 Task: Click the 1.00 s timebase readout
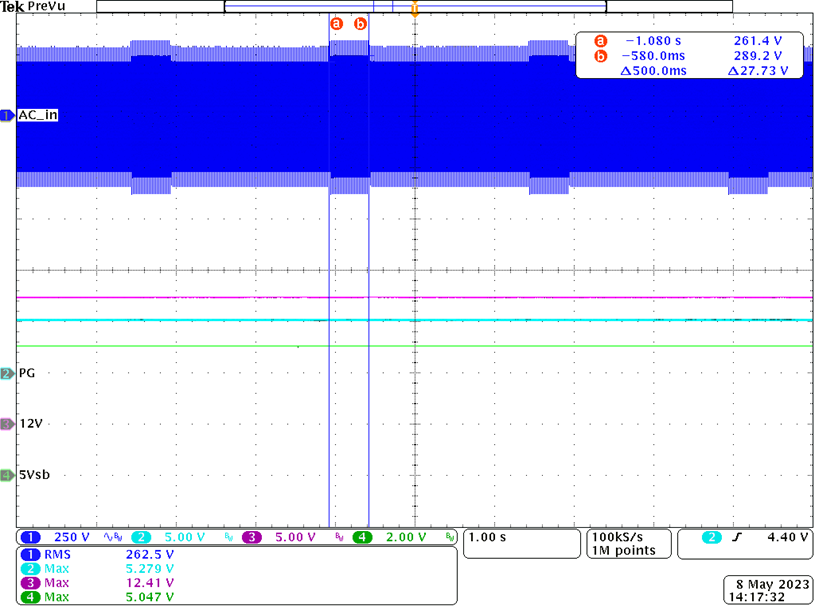[x=487, y=537]
